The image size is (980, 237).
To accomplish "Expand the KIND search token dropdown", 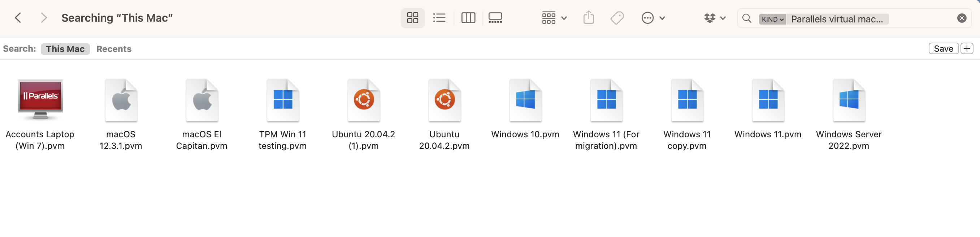I will coord(772,19).
